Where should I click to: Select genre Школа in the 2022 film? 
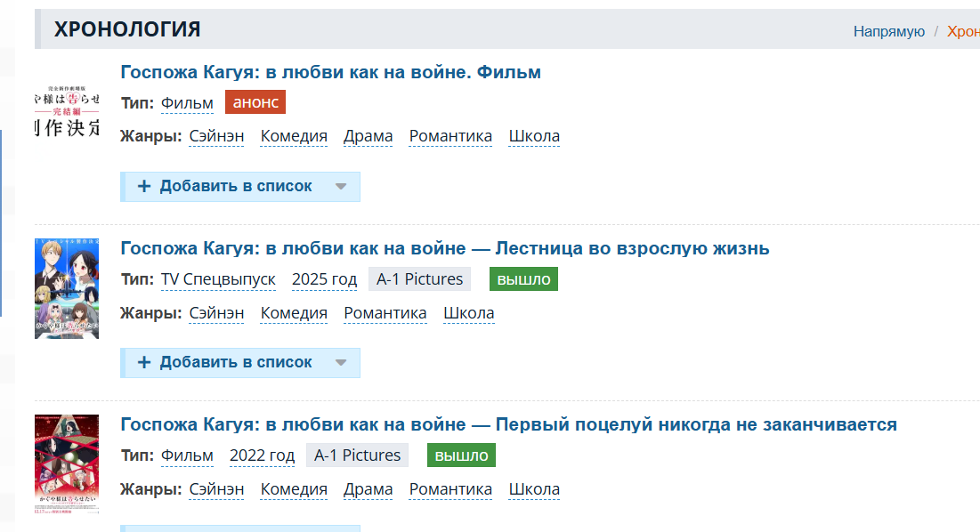click(534, 489)
